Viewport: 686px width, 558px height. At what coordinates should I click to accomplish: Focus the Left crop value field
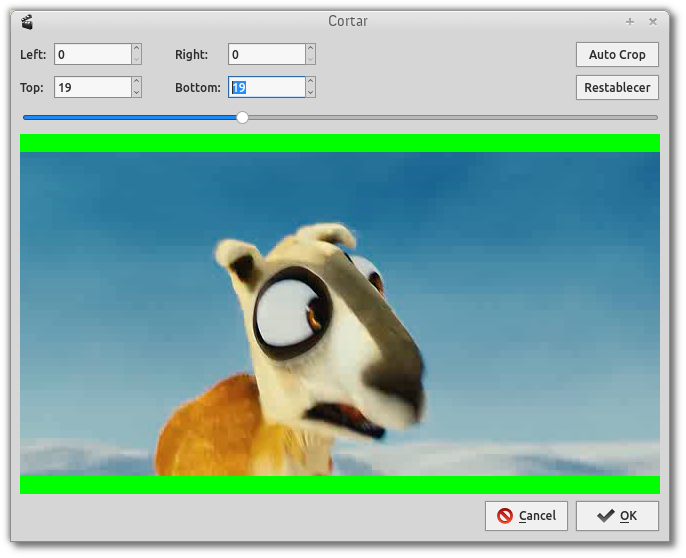[93, 54]
